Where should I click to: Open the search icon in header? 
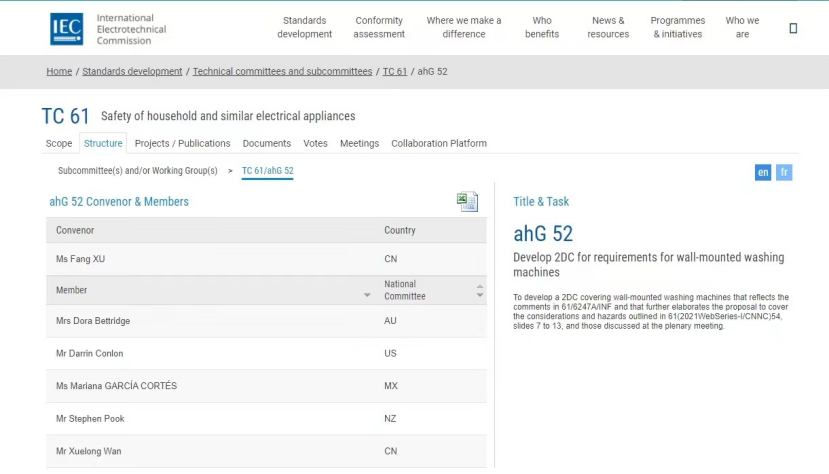[x=793, y=28]
